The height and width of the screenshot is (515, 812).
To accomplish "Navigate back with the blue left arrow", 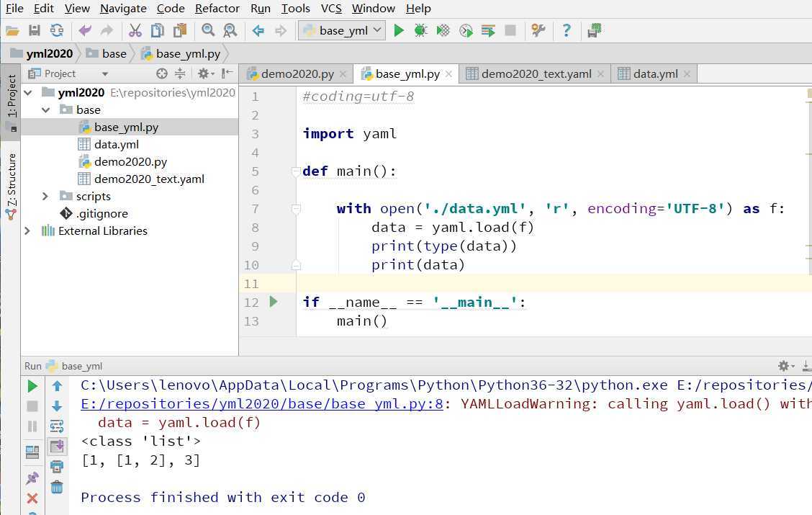I will (258, 31).
